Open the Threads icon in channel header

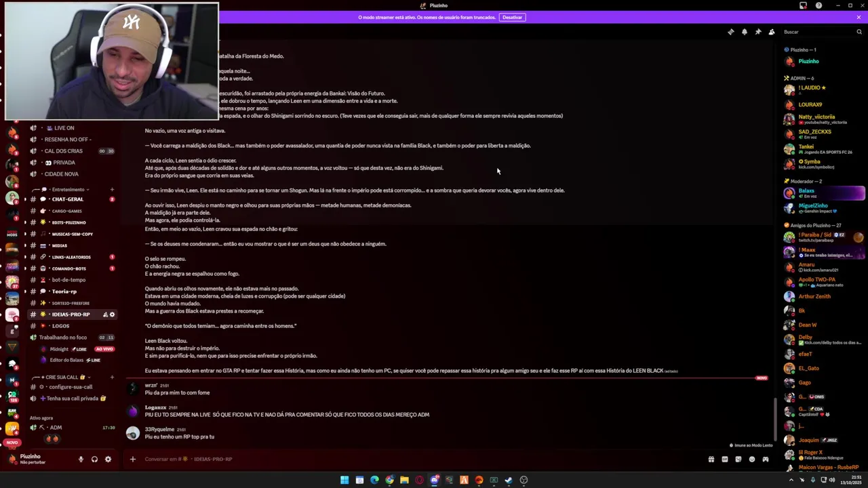coord(730,32)
